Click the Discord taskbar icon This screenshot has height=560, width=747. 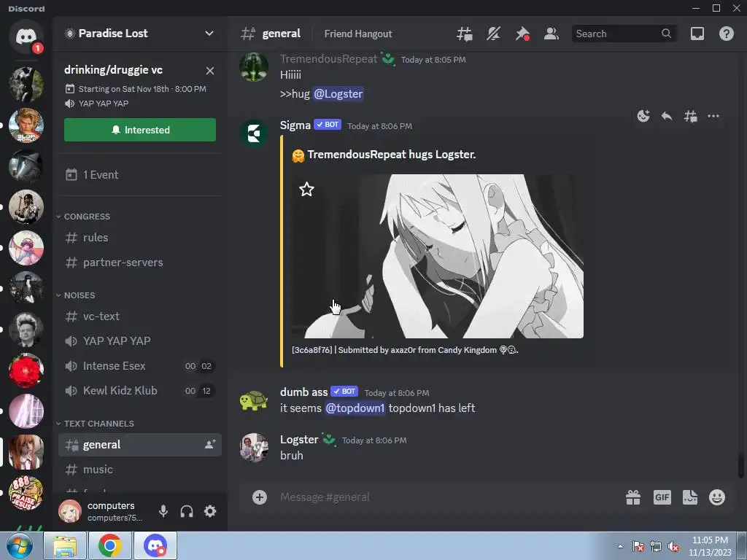pos(155,546)
